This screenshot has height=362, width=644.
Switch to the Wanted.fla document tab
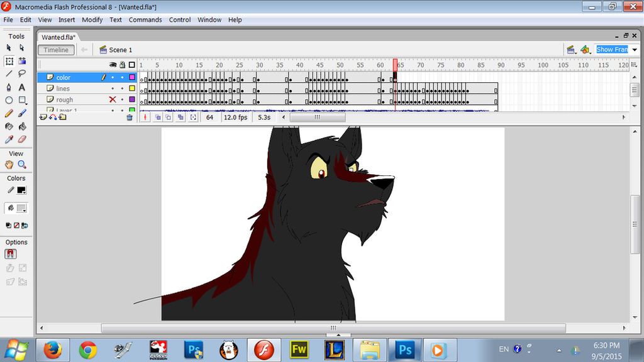point(57,37)
